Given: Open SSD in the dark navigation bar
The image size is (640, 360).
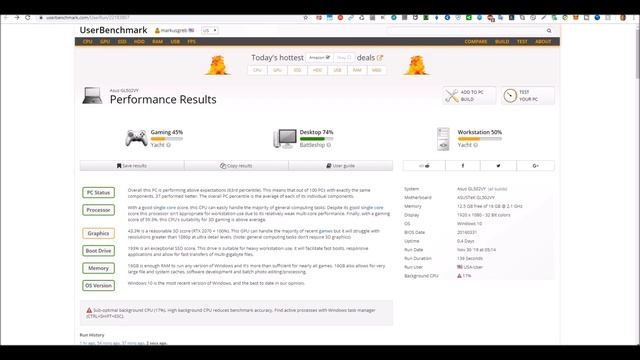Looking at the screenshot, I should pyautogui.click(x=122, y=42).
